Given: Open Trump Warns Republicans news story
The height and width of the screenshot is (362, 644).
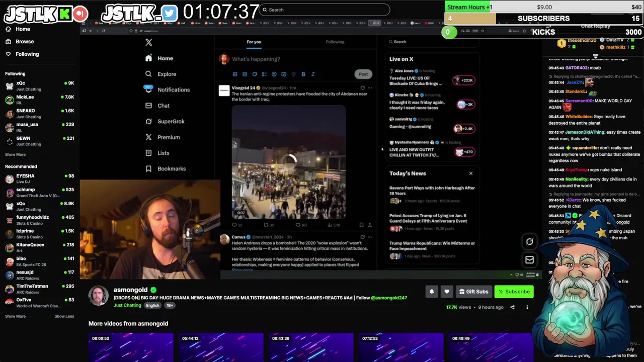Looking at the screenshot, I should click(432, 250).
